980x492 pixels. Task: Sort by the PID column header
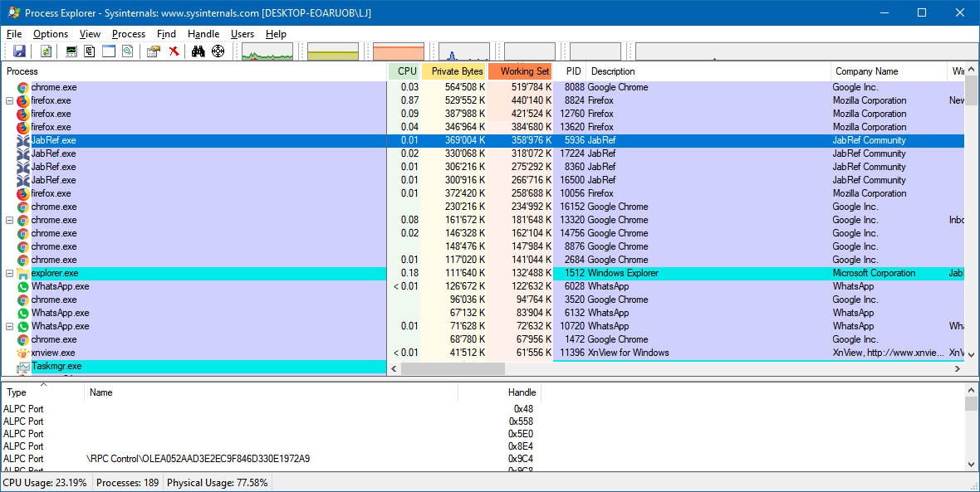(x=571, y=71)
